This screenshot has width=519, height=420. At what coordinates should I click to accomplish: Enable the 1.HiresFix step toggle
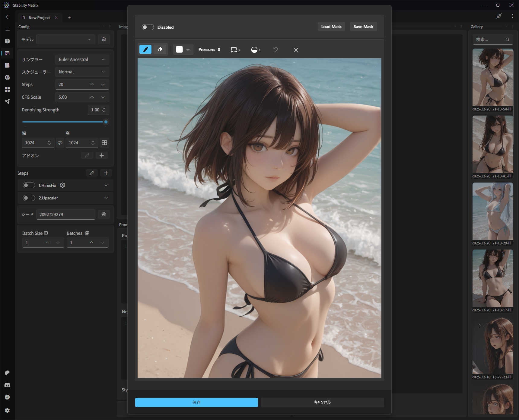click(29, 185)
